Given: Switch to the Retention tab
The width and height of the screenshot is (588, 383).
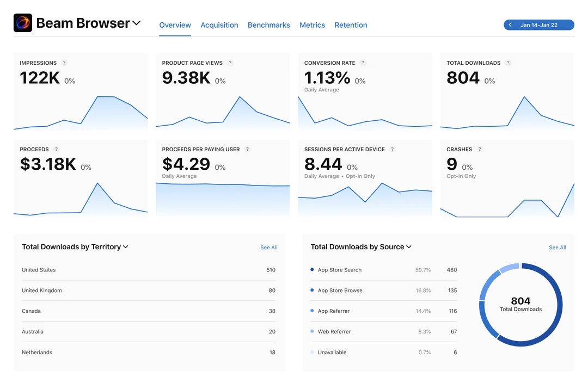Looking at the screenshot, I should click(x=351, y=25).
